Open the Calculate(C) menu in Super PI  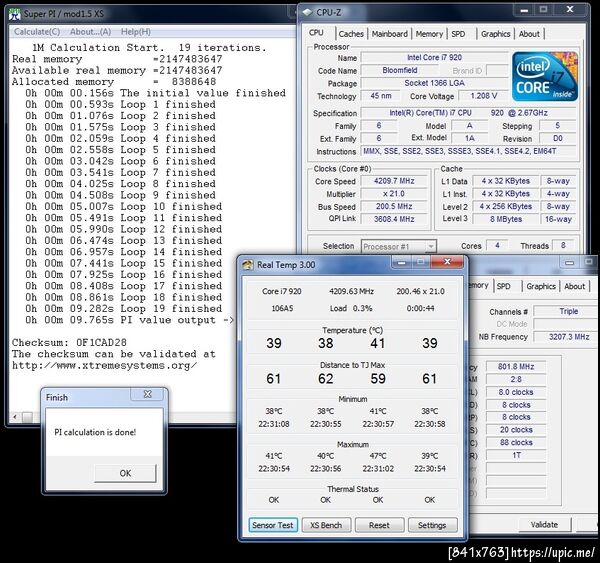pos(37,32)
